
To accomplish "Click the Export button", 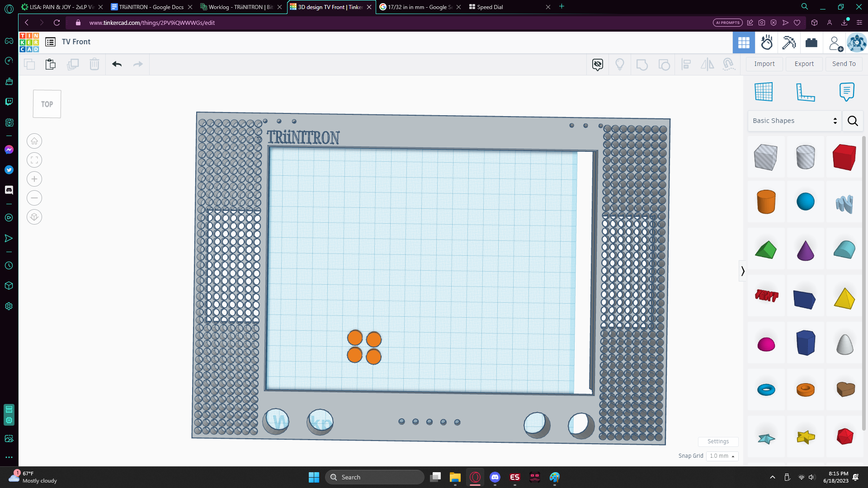I will (804, 64).
